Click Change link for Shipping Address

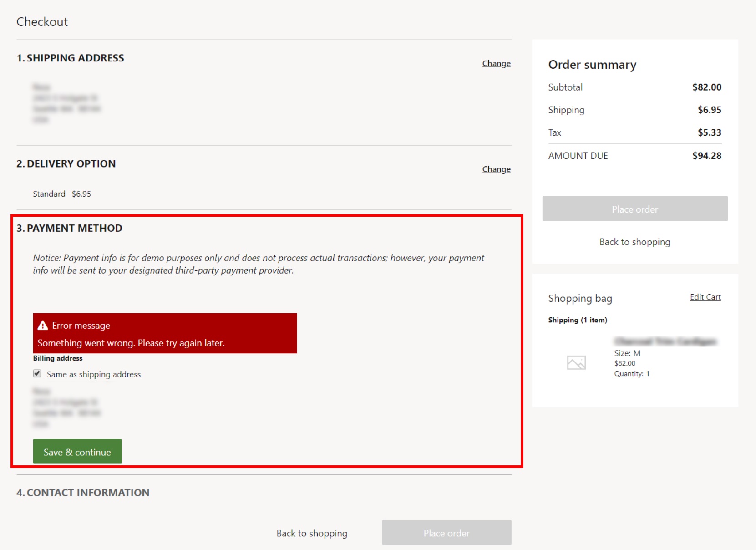point(496,63)
